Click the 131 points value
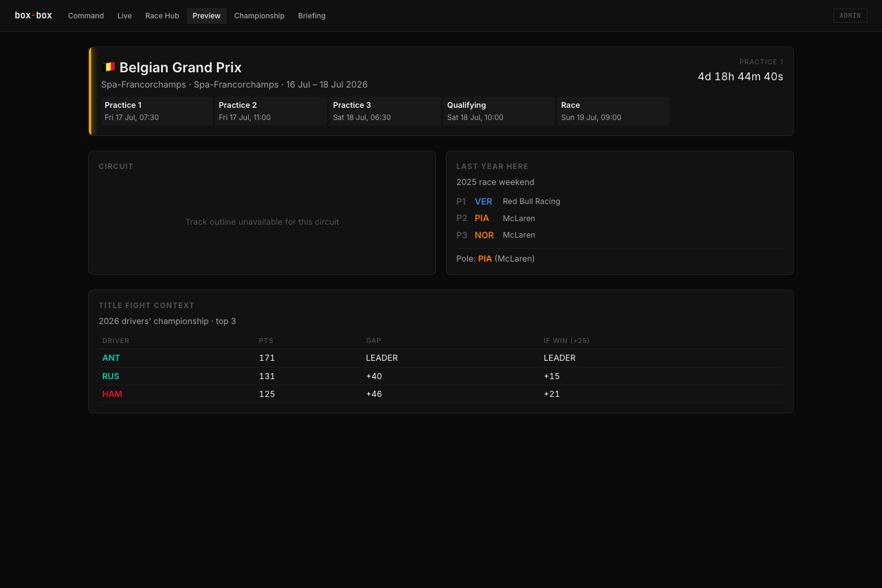Image resolution: width=882 pixels, height=588 pixels. pyautogui.click(x=267, y=376)
